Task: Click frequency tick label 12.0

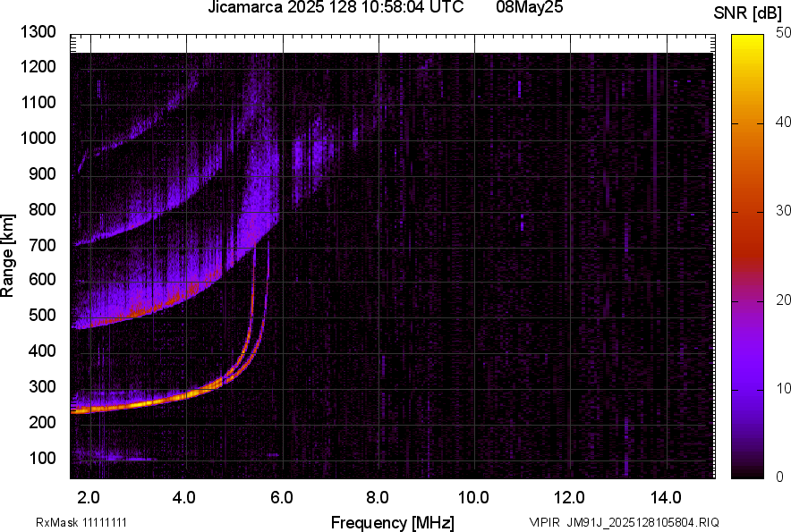Action: click(x=569, y=498)
